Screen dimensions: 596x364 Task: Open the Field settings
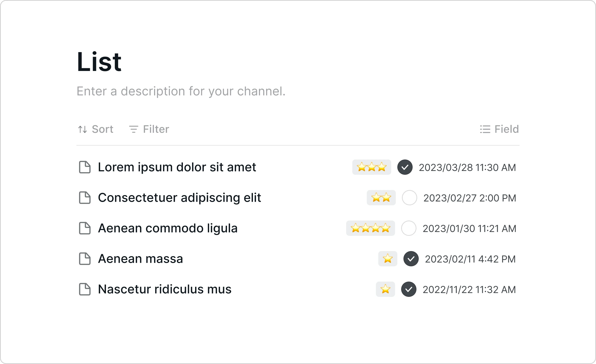(499, 129)
